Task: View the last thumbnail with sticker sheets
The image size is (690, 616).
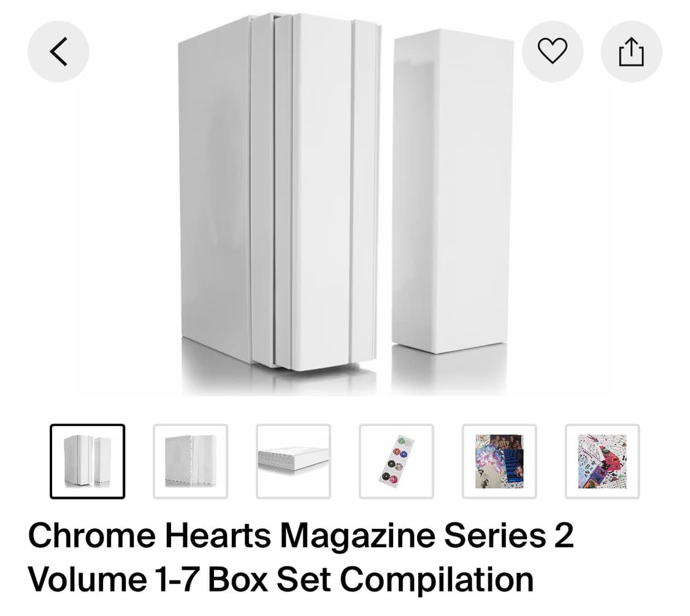Action: pyautogui.click(x=602, y=461)
